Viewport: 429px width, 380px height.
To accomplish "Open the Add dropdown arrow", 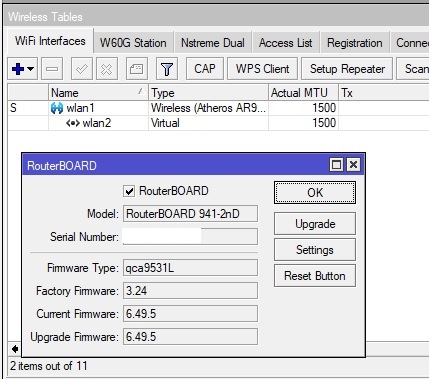I will (31, 69).
